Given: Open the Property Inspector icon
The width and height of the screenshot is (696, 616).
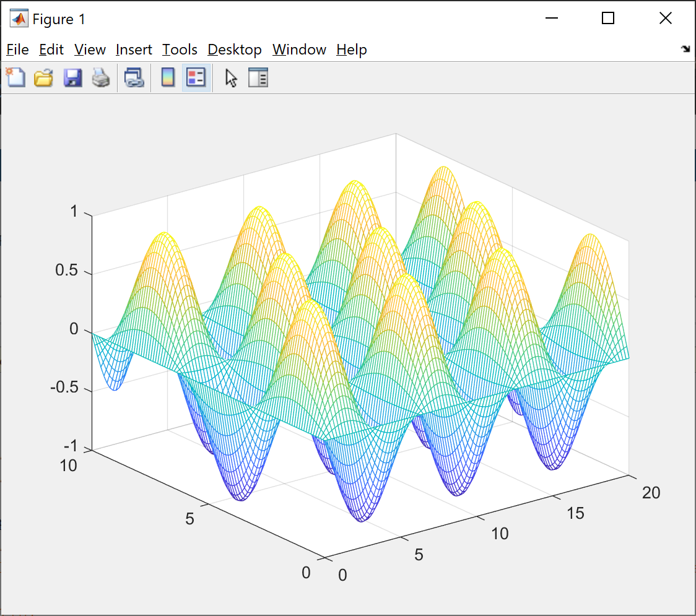Looking at the screenshot, I should (258, 78).
